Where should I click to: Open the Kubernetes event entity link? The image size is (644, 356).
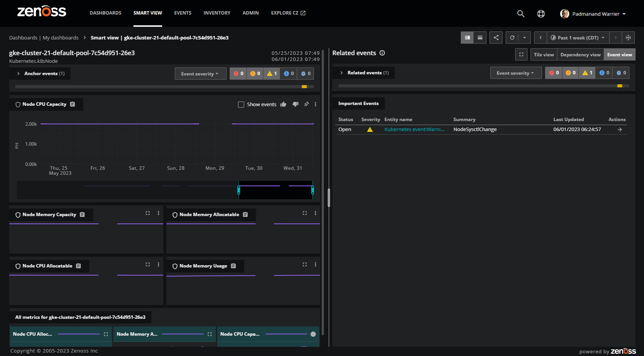point(414,130)
